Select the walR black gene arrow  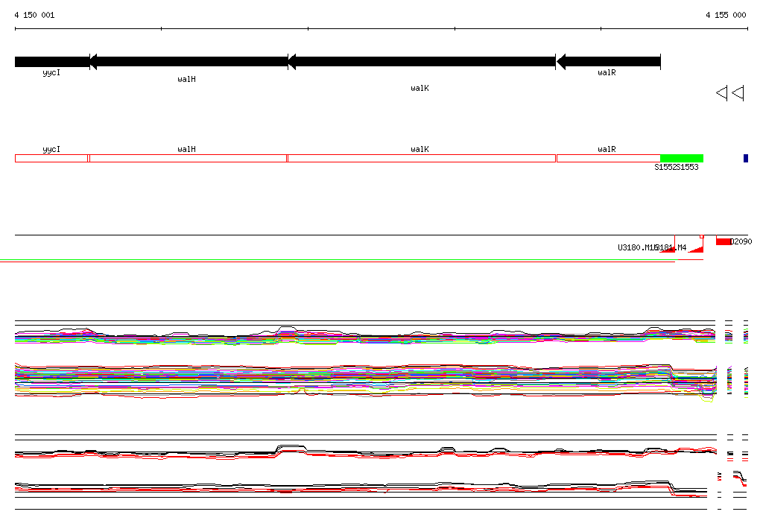point(608,62)
